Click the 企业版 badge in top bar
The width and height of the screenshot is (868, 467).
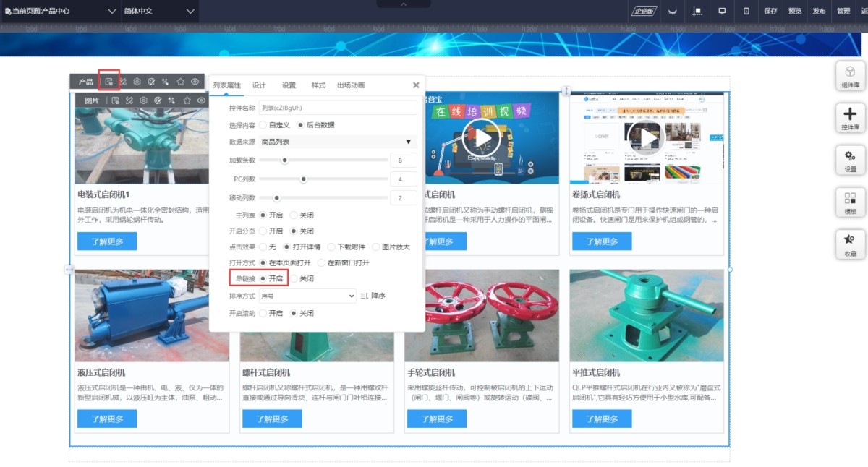(x=643, y=11)
